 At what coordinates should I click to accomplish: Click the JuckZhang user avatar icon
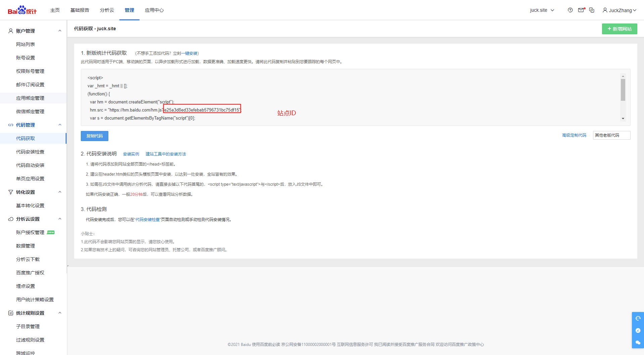[605, 10]
